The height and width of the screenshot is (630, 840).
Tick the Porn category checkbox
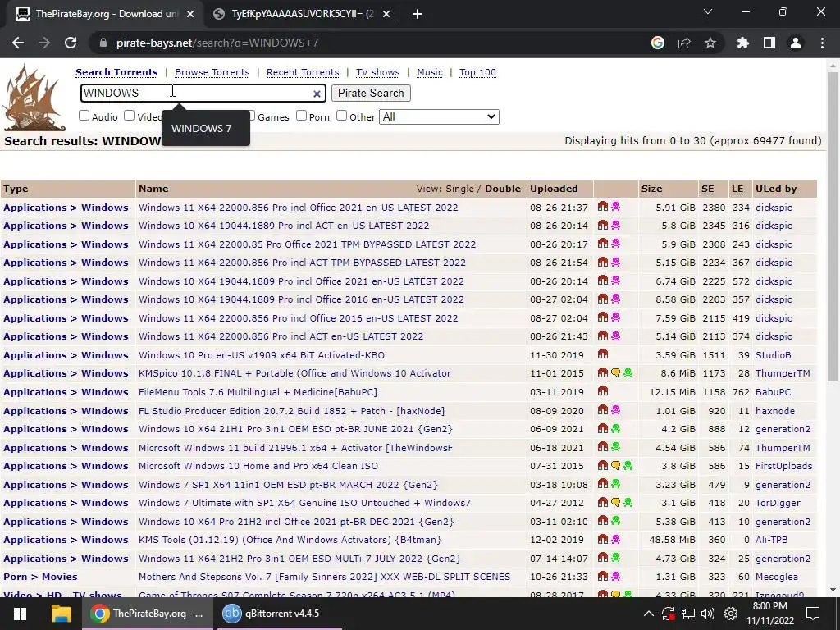302,116
